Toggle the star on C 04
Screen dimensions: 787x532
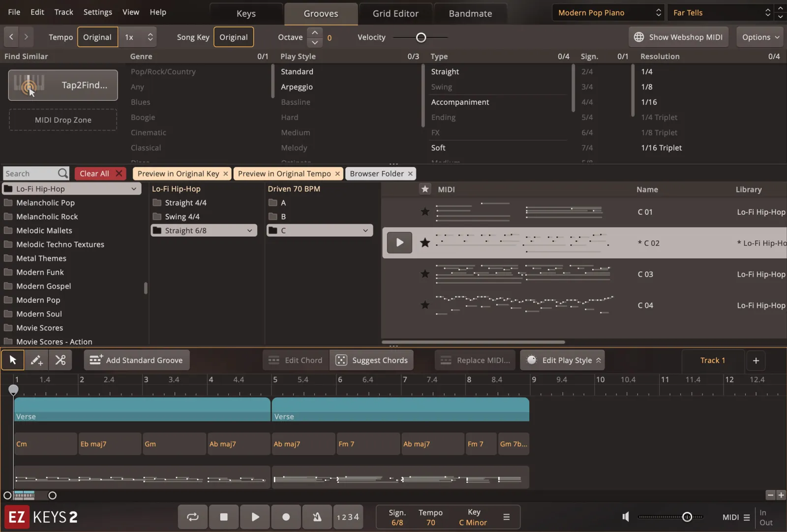tap(425, 305)
